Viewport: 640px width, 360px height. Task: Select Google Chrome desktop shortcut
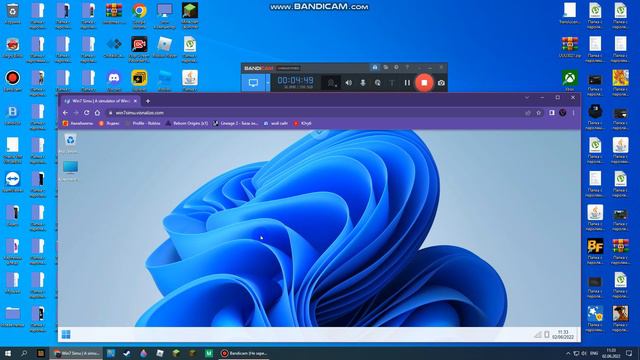(x=139, y=16)
